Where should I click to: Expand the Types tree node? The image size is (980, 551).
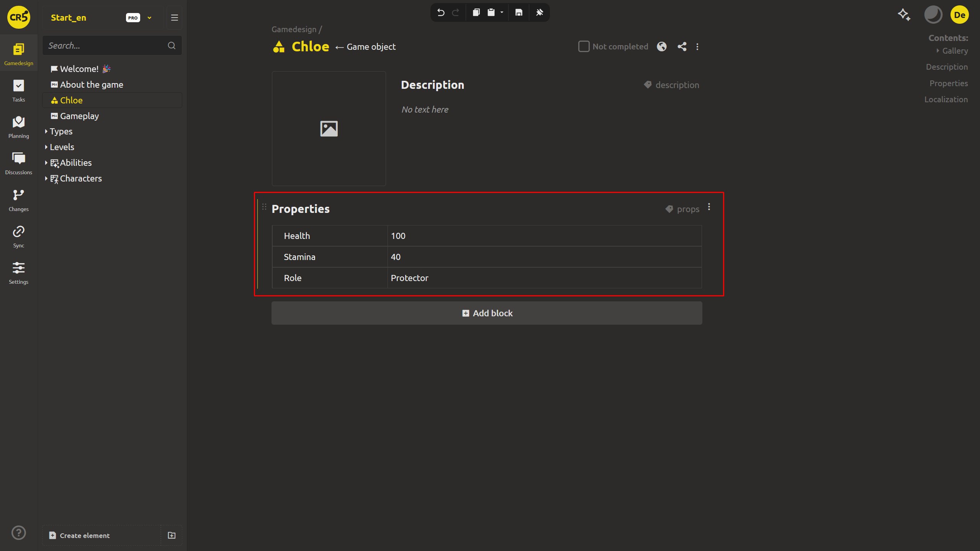point(46,131)
